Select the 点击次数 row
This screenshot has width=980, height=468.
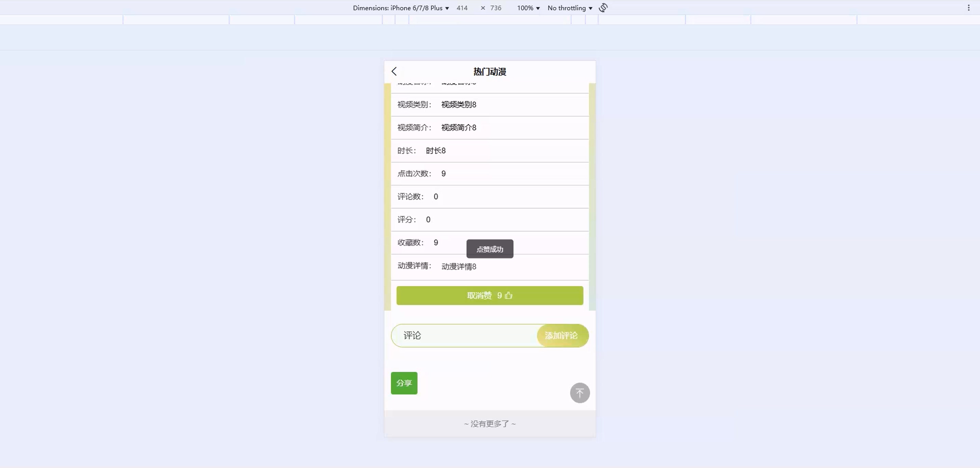tap(489, 174)
